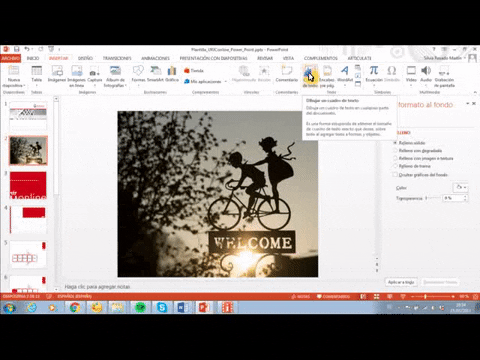Click Aplicar a todo button
480x360 pixels.
coord(401,282)
